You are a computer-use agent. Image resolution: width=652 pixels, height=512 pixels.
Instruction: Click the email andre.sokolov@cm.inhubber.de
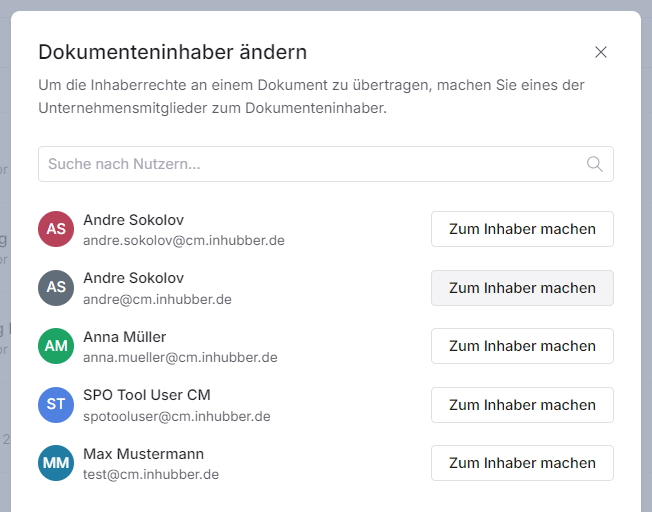(183, 240)
